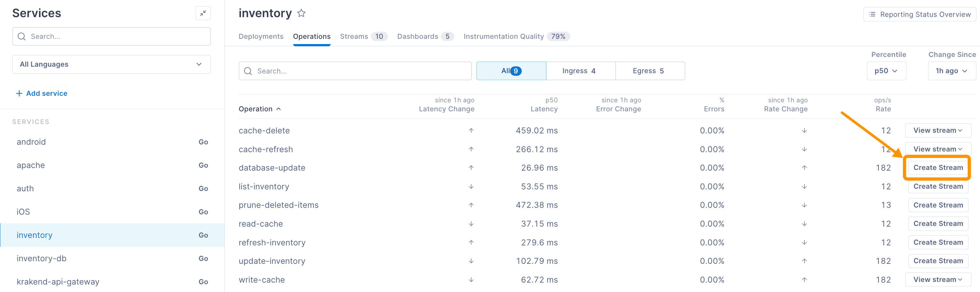Click the Go language link beside apache
This screenshot has width=980, height=292.
click(203, 165)
